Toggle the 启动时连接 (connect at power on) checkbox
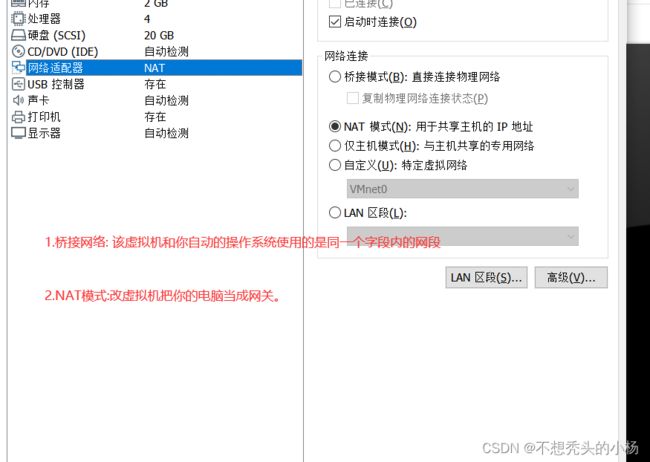650x462 pixels. [x=335, y=22]
